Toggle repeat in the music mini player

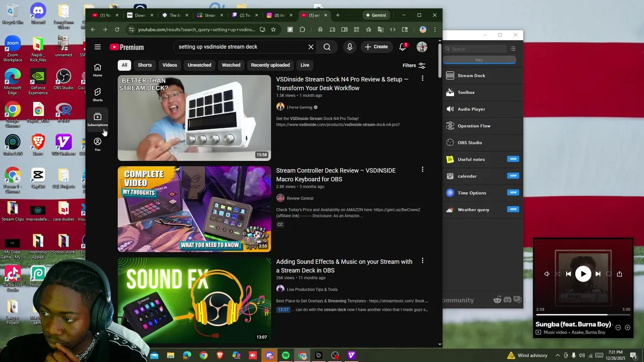point(608,274)
